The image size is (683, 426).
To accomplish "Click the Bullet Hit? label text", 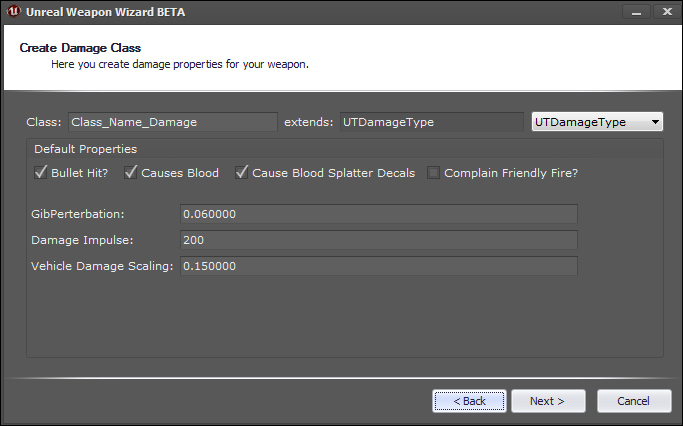I will tap(79, 173).
